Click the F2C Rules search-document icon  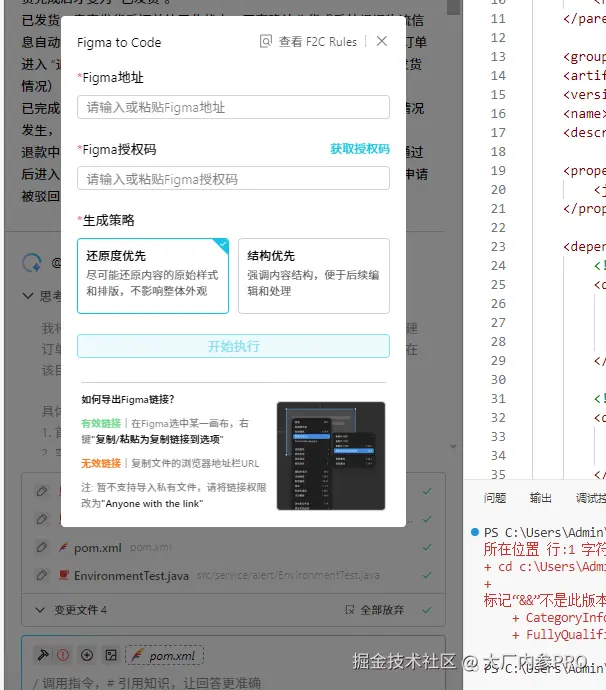click(x=266, y=41)
